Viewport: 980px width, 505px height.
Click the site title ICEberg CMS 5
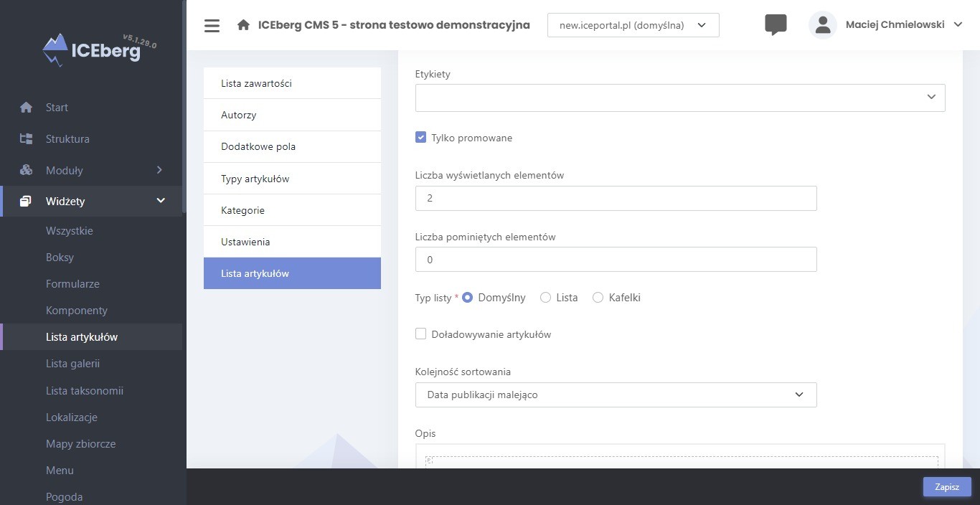pyautogui.click(x=394, y=25)
